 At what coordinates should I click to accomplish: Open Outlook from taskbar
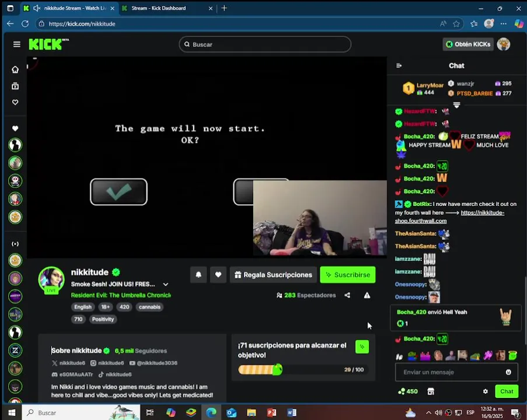tap(231, 412)
